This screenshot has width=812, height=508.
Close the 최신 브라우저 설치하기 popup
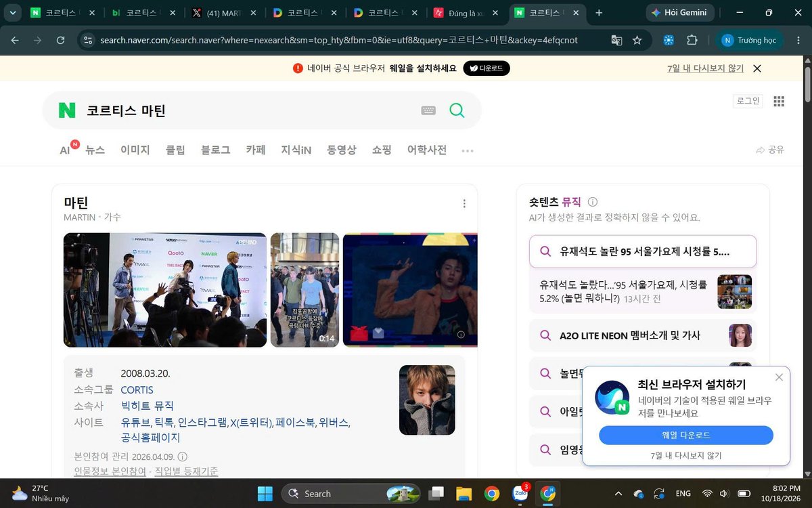[779, 377]
